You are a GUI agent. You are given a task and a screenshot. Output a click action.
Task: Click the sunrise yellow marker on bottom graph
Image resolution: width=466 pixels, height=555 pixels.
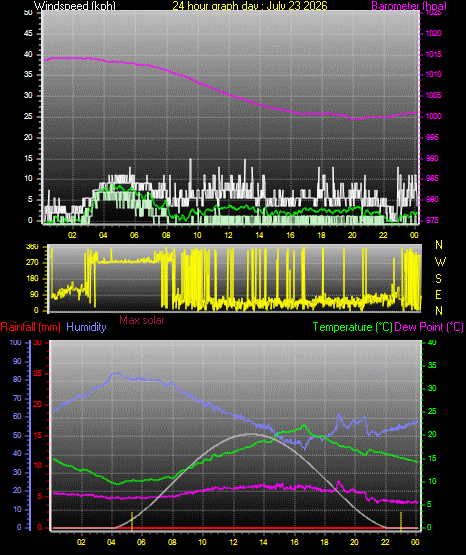tap(132, 521)
